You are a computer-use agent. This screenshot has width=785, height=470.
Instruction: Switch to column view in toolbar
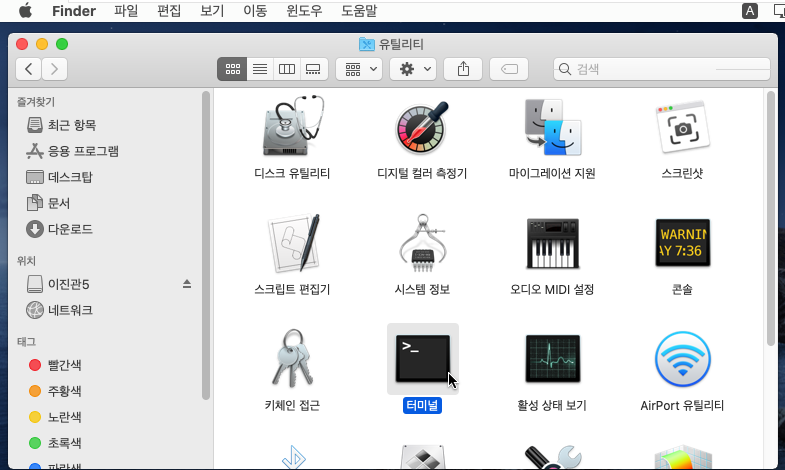pos(287,69)
